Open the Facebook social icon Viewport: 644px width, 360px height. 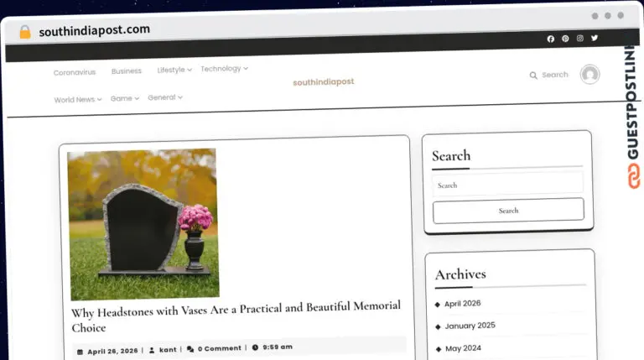click(551, 39)
